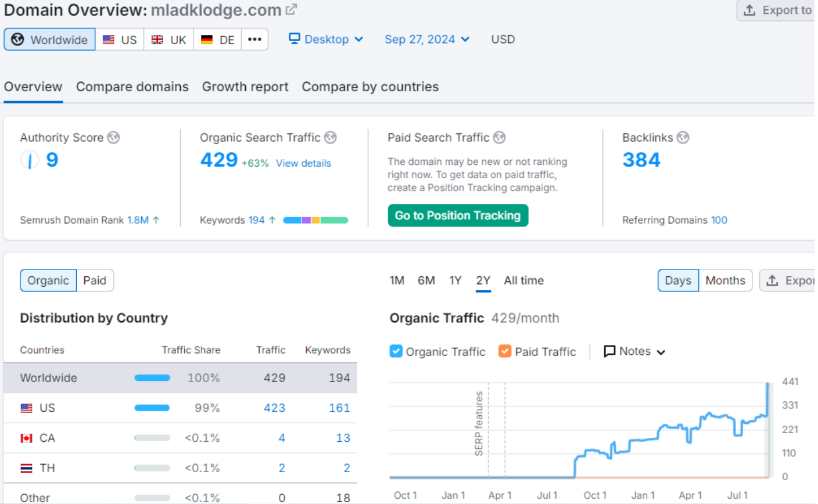Set chart range to 6M

click(426, 280)
